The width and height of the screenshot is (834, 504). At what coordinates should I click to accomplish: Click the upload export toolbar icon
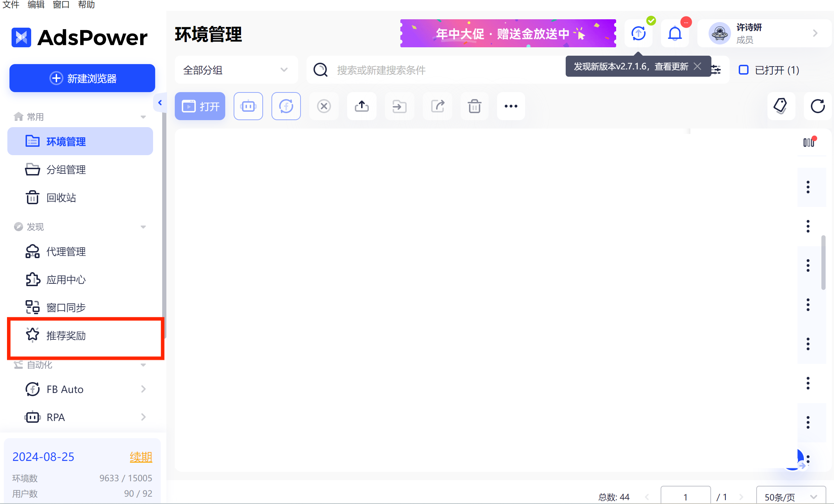click(x=361, y=106)
